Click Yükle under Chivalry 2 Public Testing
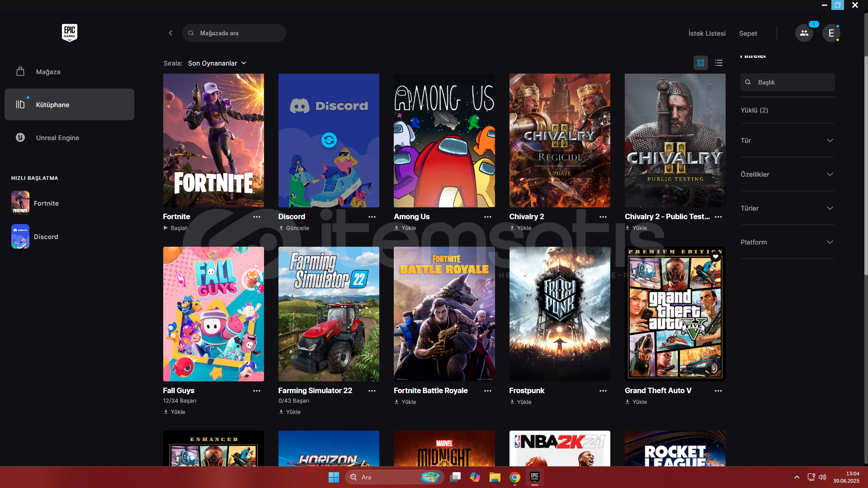This screenshot has width=868, height=488. coord(636,228)
